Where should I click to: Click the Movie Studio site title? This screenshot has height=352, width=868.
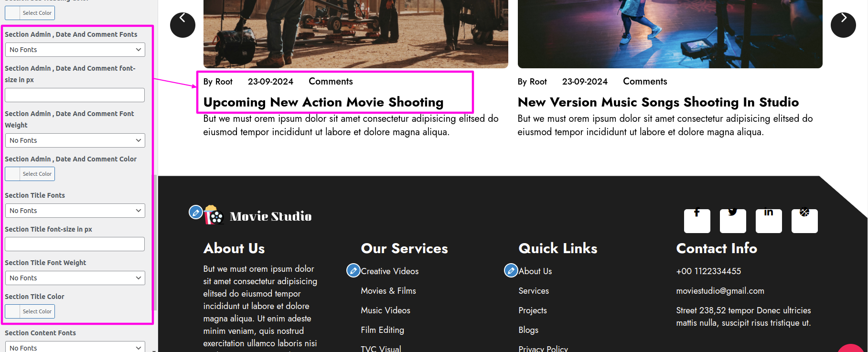271,216
